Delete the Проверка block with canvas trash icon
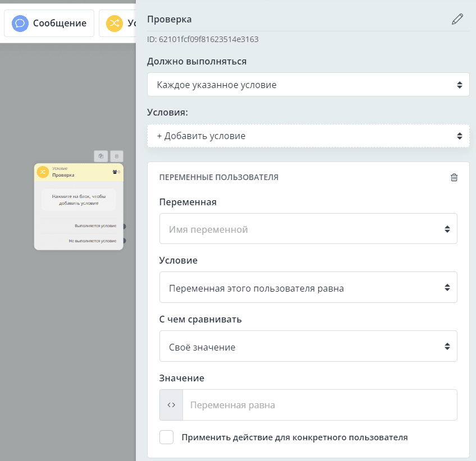This screenshot has height=461, width=476. pos(116,156)
